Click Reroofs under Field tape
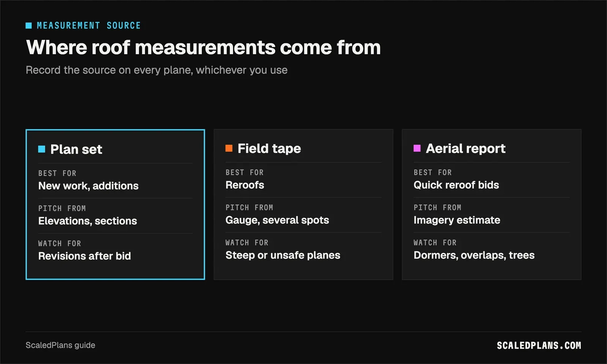This screenshot has width=607, height=364. pyautogui.click(x=245, y=185)
